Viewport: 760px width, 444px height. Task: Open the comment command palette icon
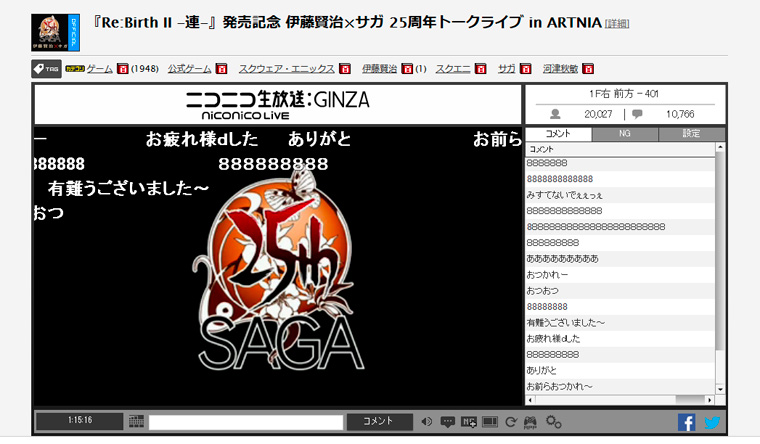[137, 422]
